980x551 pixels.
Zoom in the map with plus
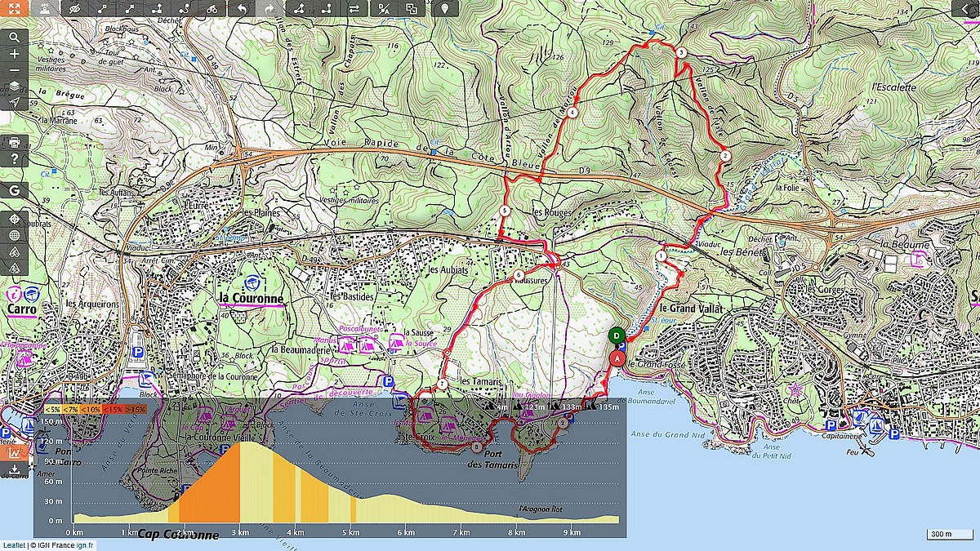(14, 54)
